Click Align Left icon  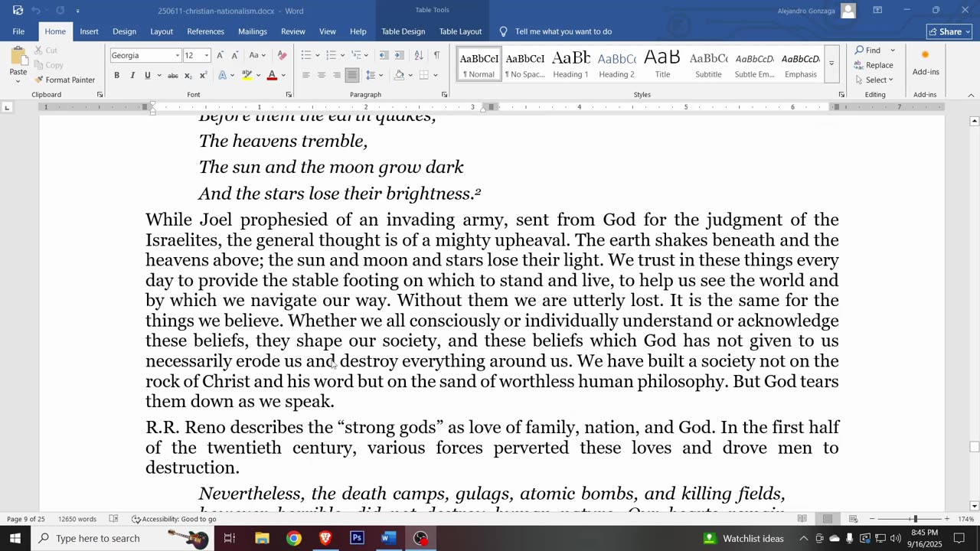(x=306, y=75)
